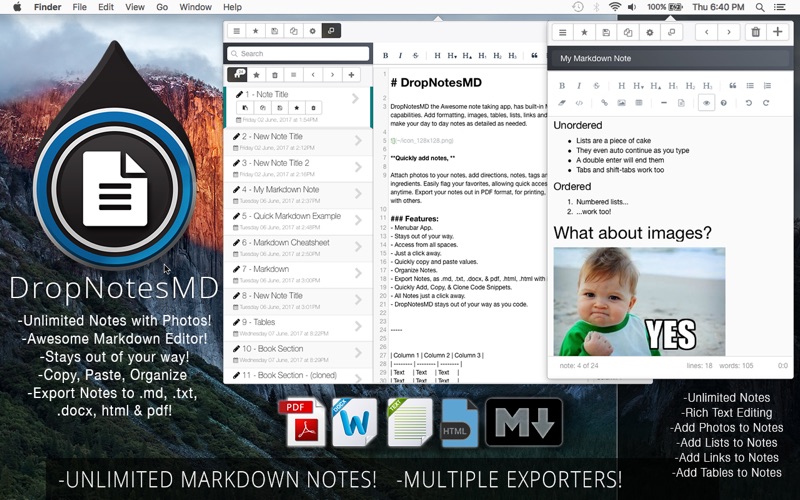The height and width of the screenshot is (500, 800).
Task: Click smaller heading H▾ in My Markdown Note toolbar
Action: [638, 86]
